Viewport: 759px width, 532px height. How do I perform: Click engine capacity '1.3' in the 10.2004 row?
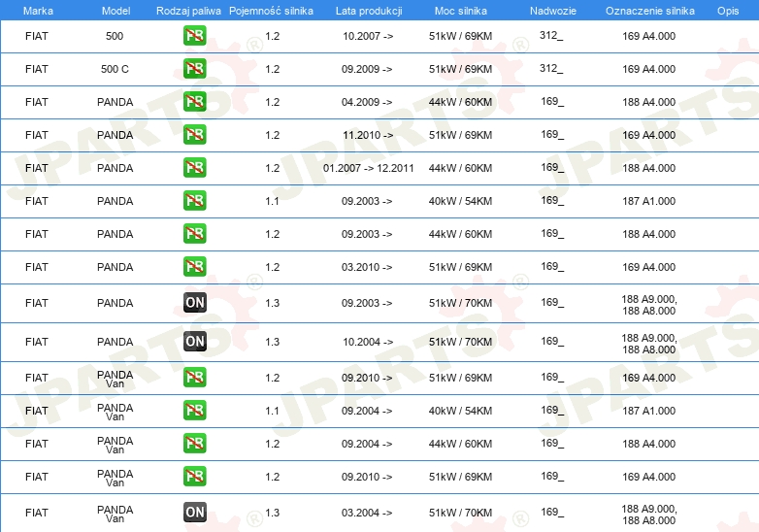coord(273,342)
